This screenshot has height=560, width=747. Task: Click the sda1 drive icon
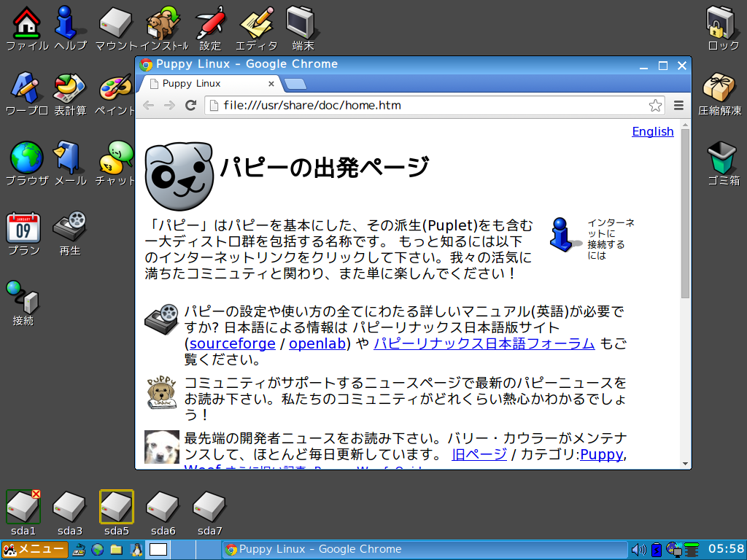[x=23, y=507]
